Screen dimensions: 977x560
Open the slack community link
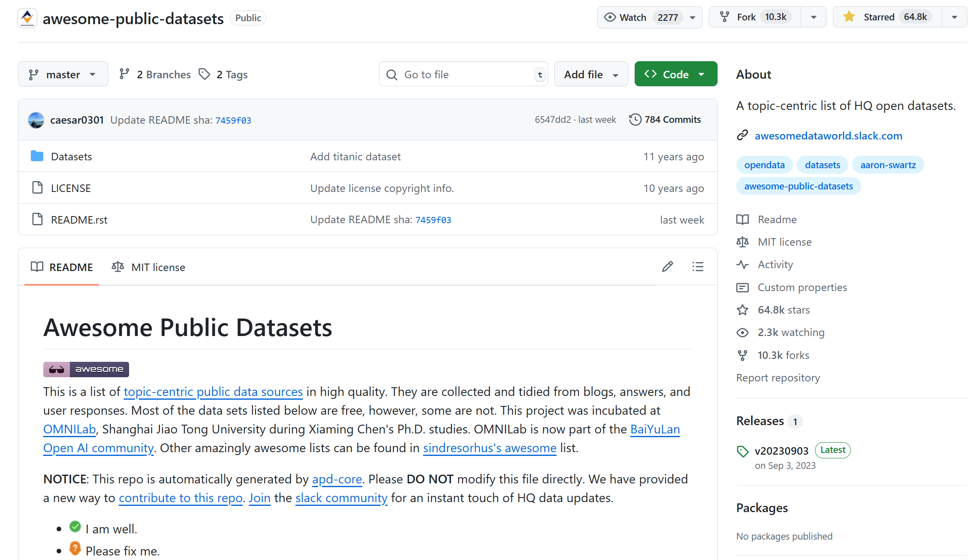pyautogui.click(x=341, y=498)
